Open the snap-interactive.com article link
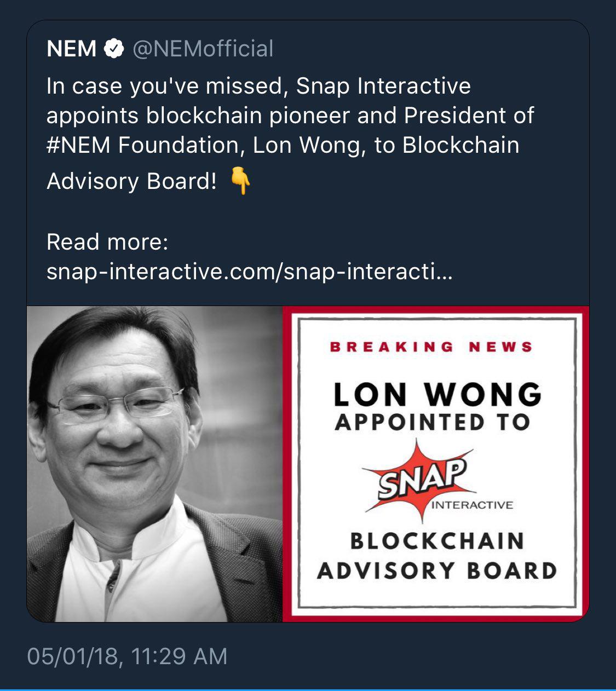 [249, 271]
